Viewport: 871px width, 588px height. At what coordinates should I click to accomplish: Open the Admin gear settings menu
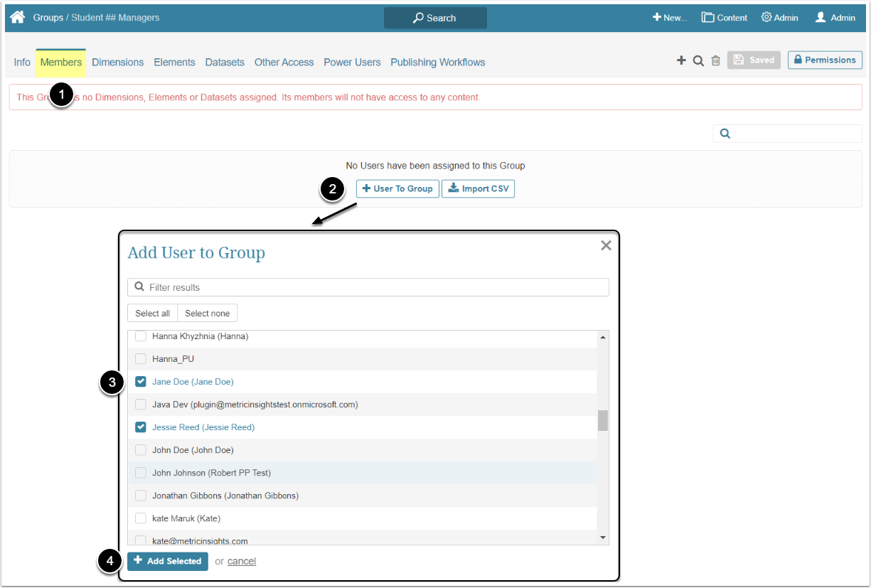pyautogui.click(x=779, y=18)
